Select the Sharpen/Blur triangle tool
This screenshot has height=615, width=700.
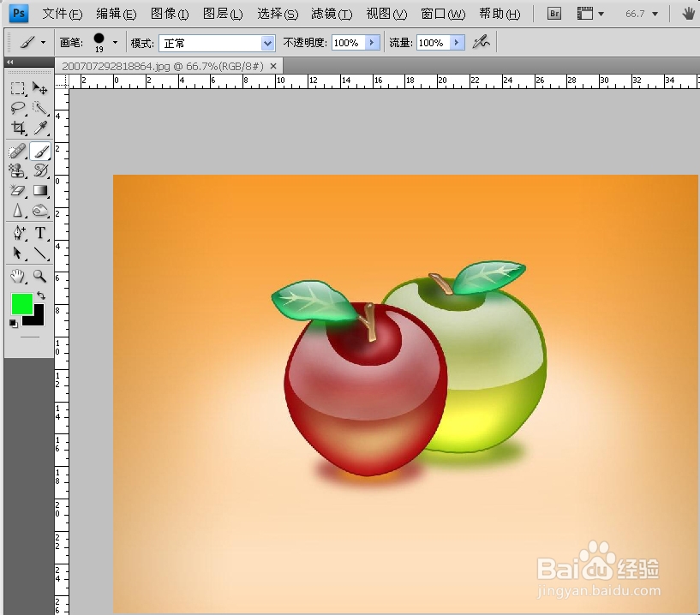17,210
